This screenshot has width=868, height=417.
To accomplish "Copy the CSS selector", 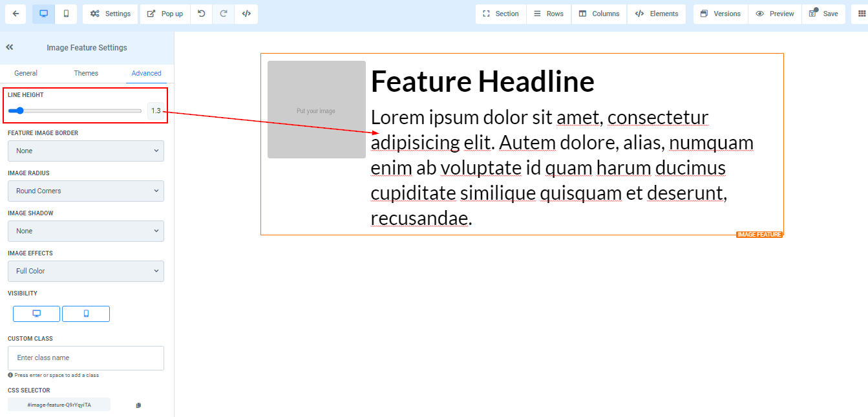I will pyautogui.click(x=138, y=405).
